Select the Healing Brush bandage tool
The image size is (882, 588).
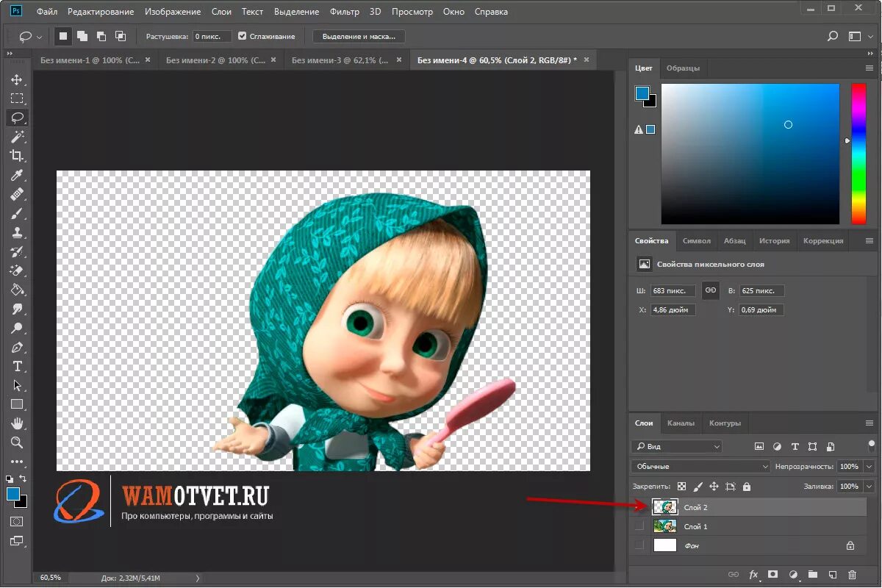point(17,194)
